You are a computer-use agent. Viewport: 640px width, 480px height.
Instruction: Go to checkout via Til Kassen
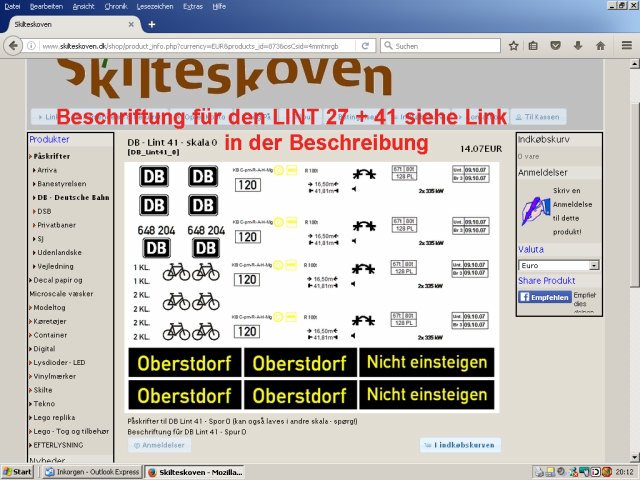[x=538, y=117]
